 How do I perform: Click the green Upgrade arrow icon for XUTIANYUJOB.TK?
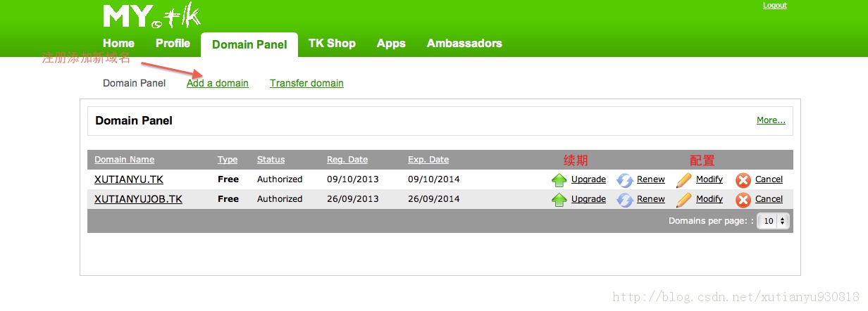tap(559, 200)
